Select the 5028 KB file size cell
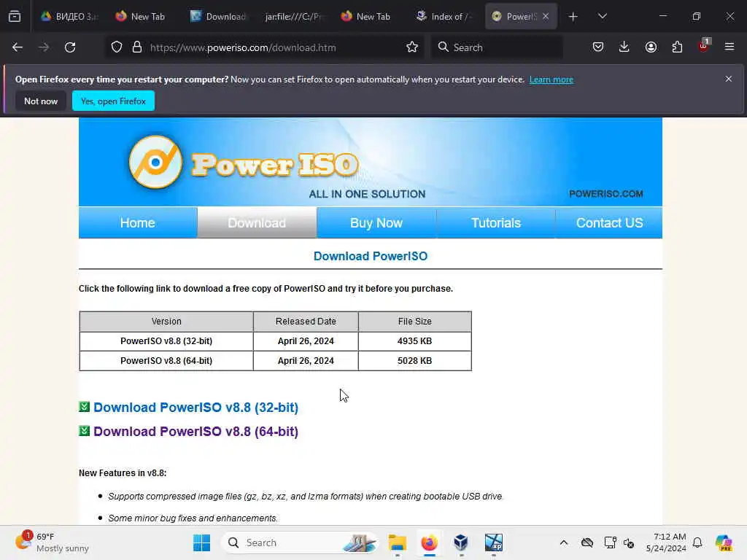This screenshot has height=560, width=747. tap(415, 360)
